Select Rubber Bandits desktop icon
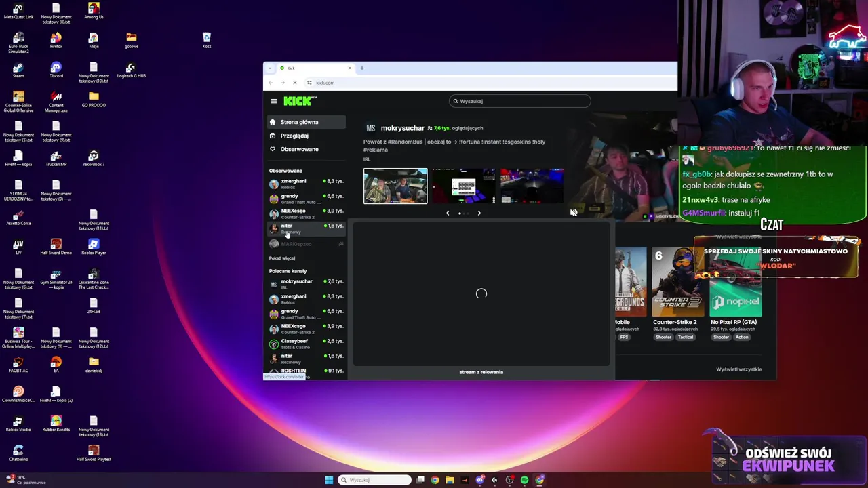This screenshot has width=868, height=488. pyautogui.click(x=56, y=423)
